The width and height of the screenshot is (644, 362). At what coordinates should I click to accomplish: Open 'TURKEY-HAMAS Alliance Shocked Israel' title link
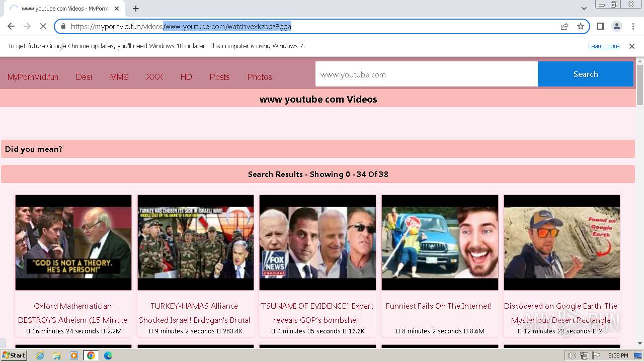pos(195,313)
